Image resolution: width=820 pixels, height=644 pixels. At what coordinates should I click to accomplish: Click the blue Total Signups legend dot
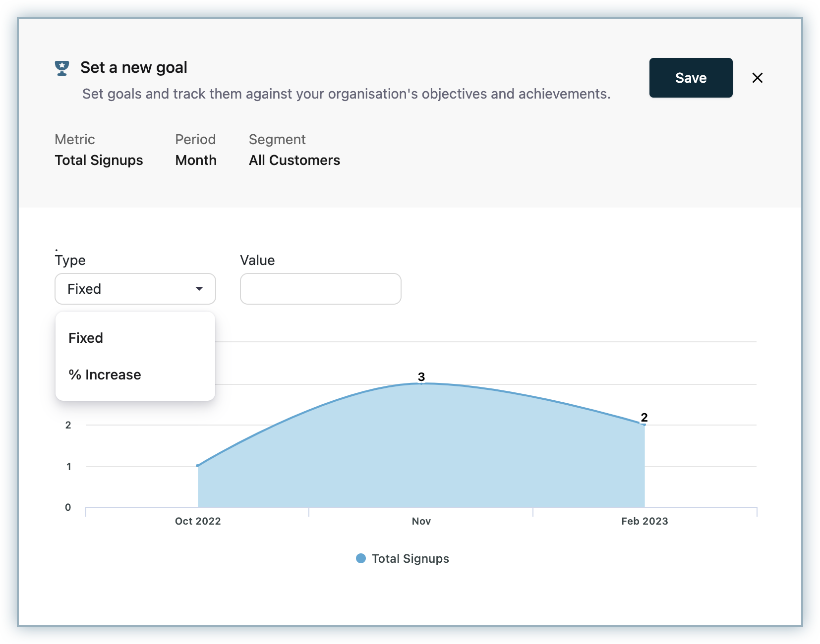coord(361,558)
